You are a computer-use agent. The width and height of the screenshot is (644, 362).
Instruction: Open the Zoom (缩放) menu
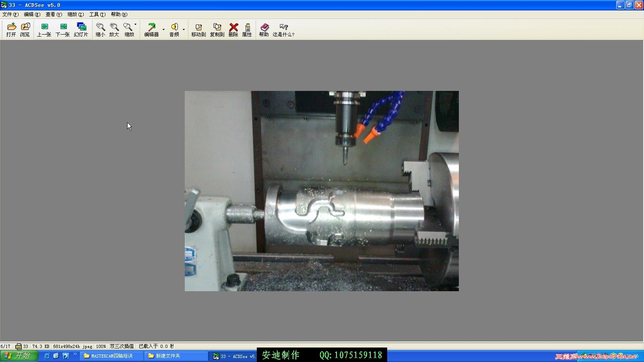tap(75, 14)
